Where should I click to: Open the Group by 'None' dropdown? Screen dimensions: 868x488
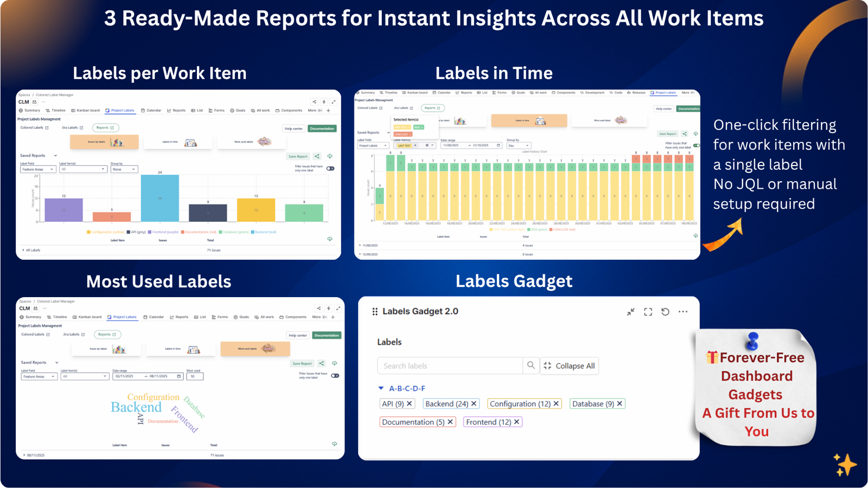point(124,169)
